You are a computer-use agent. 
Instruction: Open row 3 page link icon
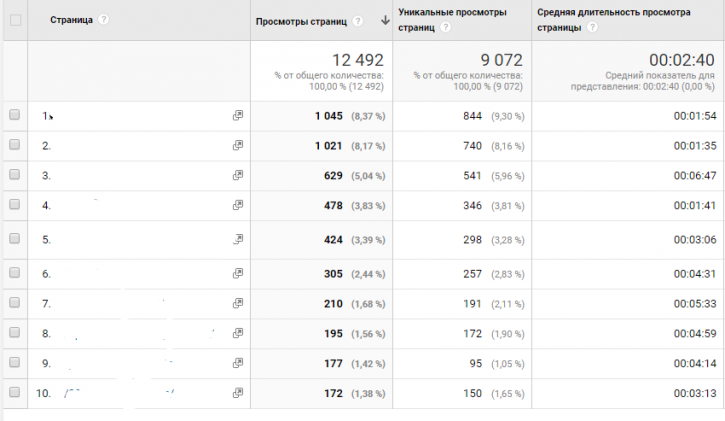click(238, 175)
